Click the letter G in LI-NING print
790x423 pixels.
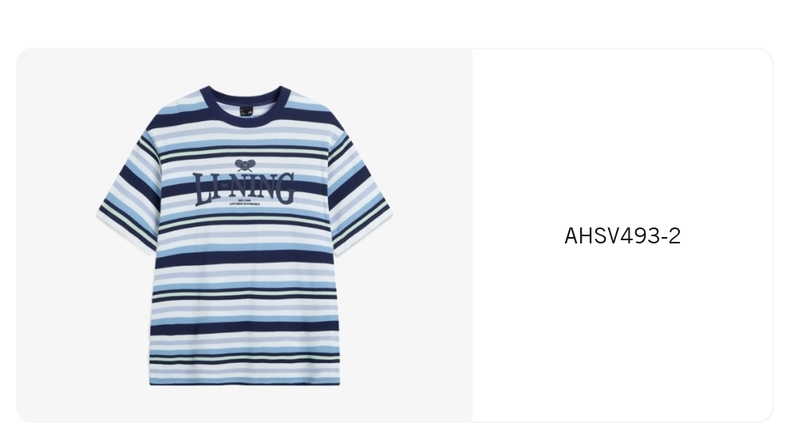pyautogui.click(x=286, y=188)
